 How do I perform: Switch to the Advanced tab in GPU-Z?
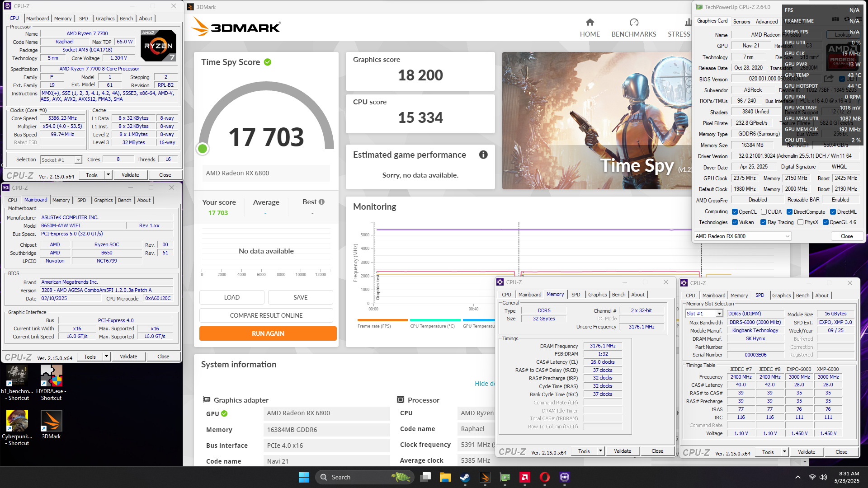[x=767, y=21]
